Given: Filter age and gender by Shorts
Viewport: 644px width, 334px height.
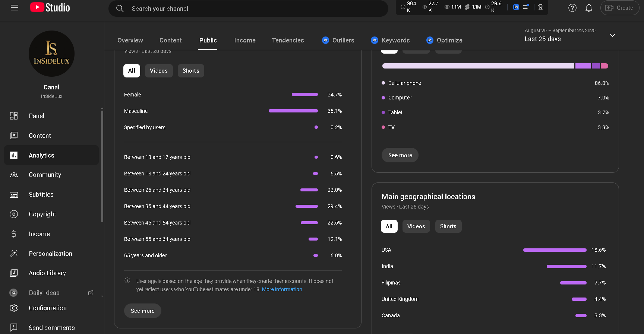Looking at the screenshot, I should coord(190,71).
